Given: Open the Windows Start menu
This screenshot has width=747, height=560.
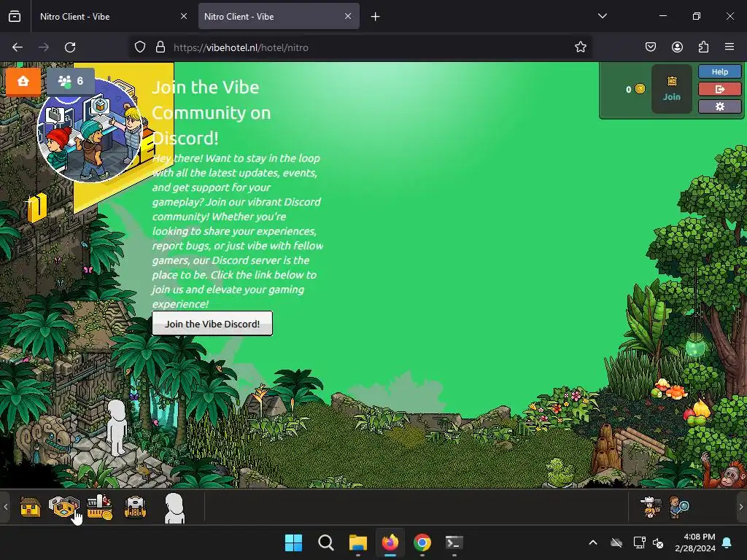Looking at the screenshot, I should (x=293, y=542).
